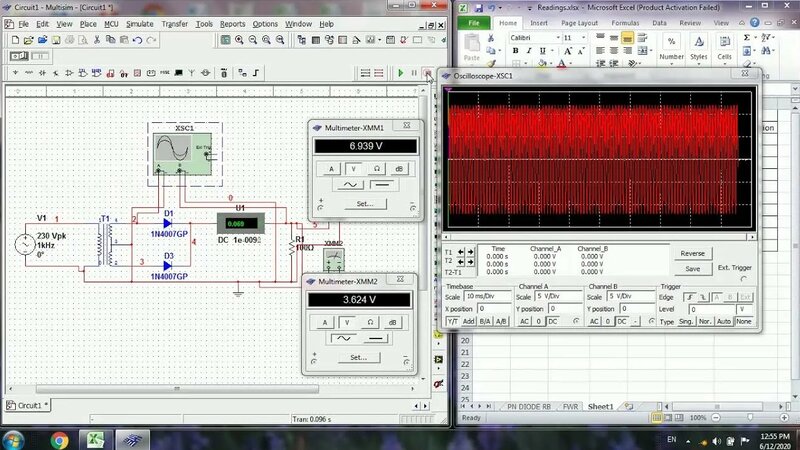Select ohmmeter mode on Multimeter-XMM1

click(x=376, y=169)
